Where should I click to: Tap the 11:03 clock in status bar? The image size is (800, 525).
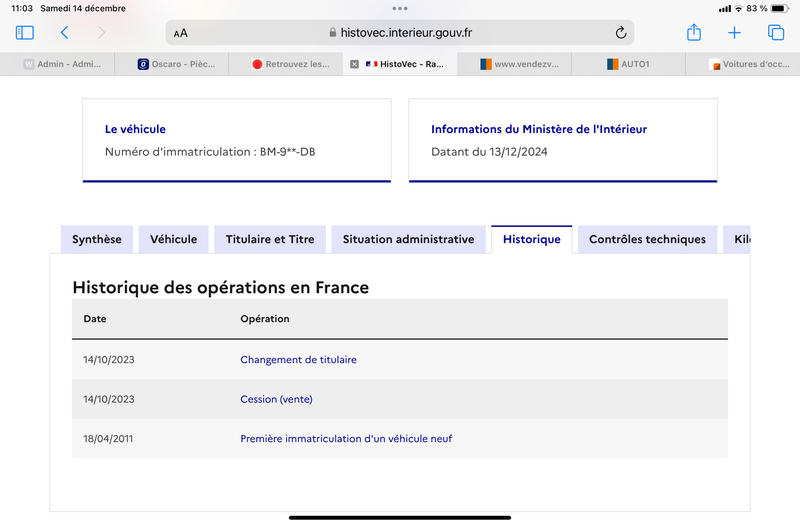[22, 8]
